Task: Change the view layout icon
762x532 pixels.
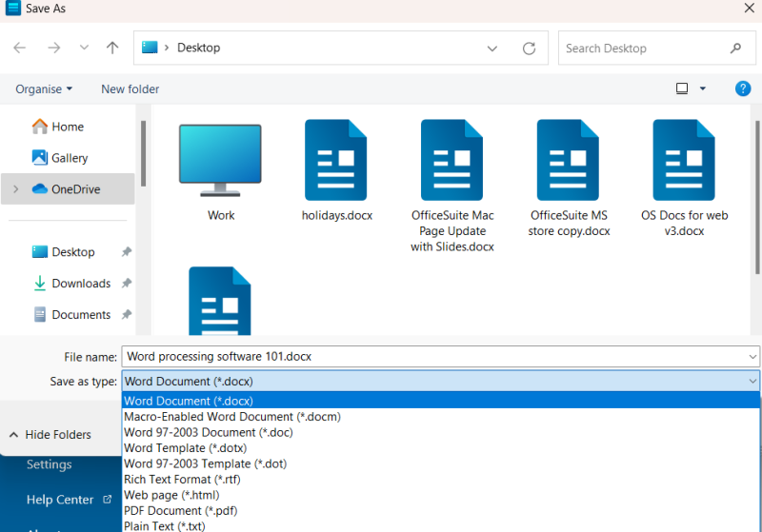Action: point(682,89)
